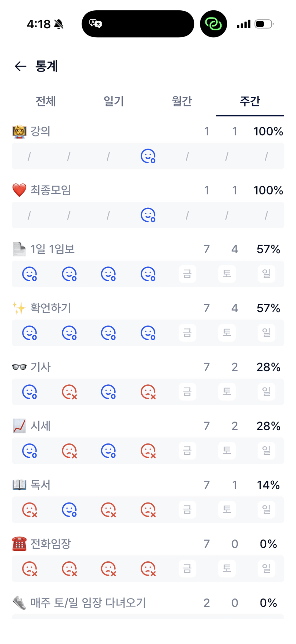Select the 주간 weekly tab
The image size is (296, 644).
point(250,101)
